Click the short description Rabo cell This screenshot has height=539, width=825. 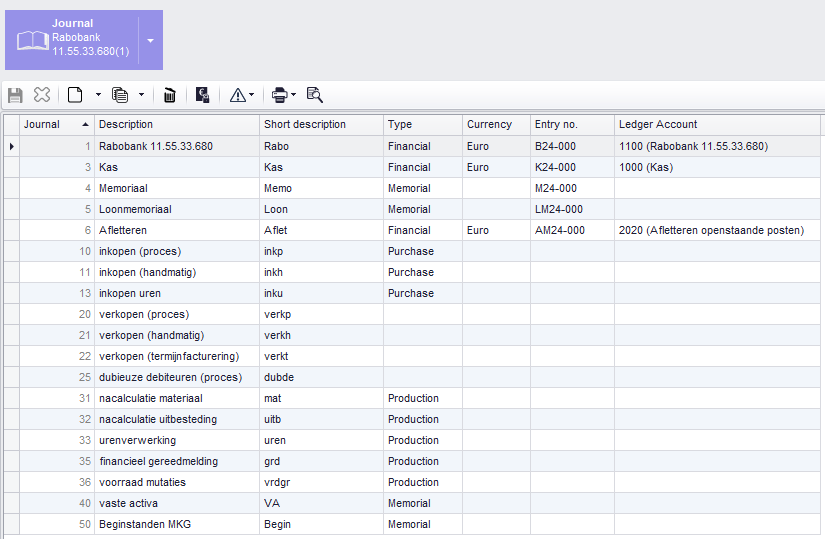pos(321,146)
